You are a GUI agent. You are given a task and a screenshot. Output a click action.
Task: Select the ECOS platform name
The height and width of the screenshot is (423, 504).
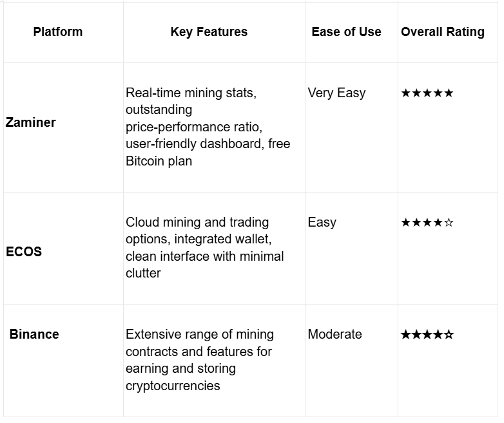(x=24, y=252)
